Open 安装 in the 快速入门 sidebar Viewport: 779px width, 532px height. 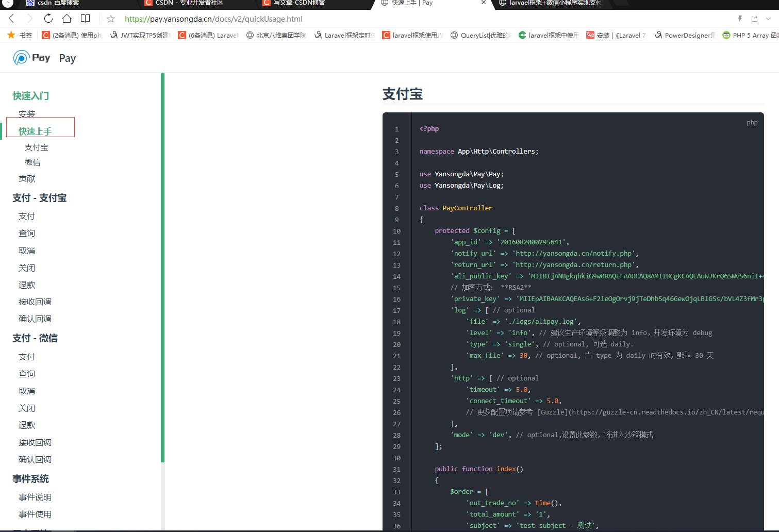coord(26,113)
